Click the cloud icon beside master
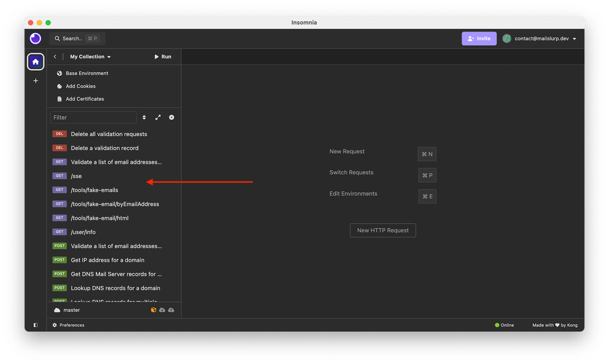 (57, 310)
